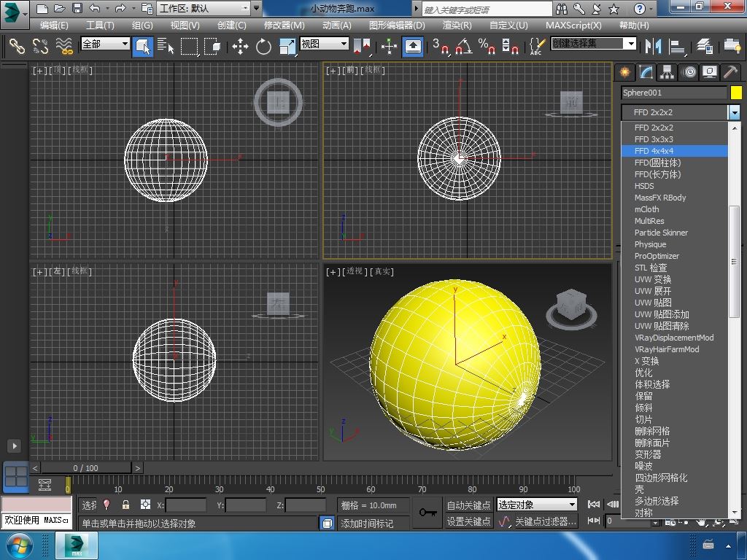The image size is (747, 560).
Task: Open the 全部 selection filter dropdown
Action: [105, 44]
